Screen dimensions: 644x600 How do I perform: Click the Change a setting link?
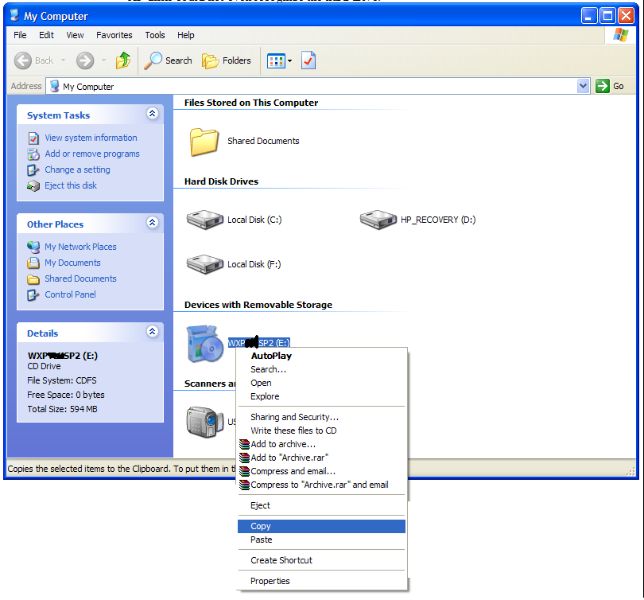pos(78,170)
